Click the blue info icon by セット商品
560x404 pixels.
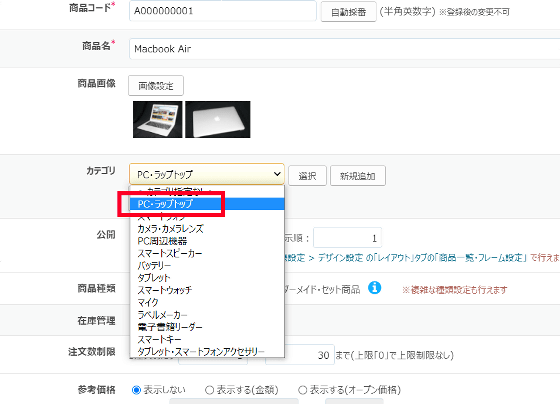(x=374, y=288)
